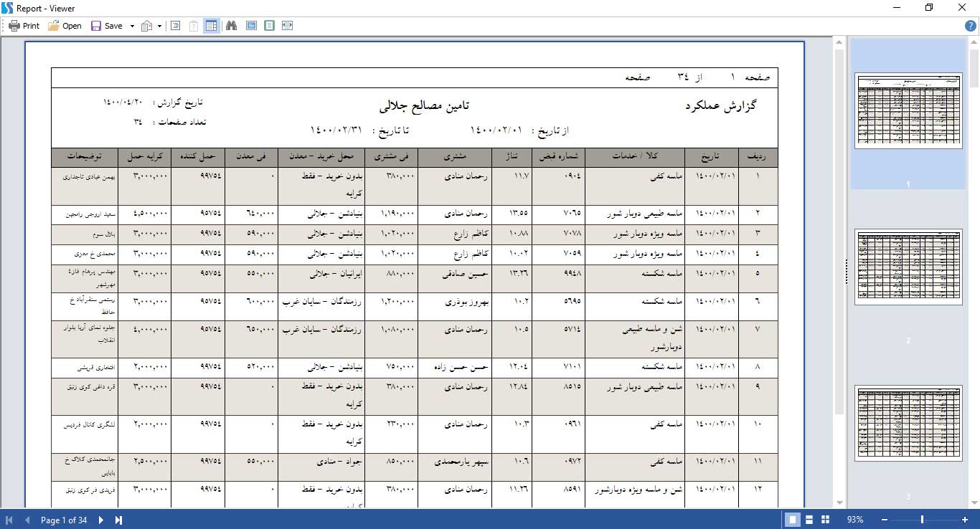Click the Page Width fit icon
Screen dimensions: 980x529
[287, 26]
